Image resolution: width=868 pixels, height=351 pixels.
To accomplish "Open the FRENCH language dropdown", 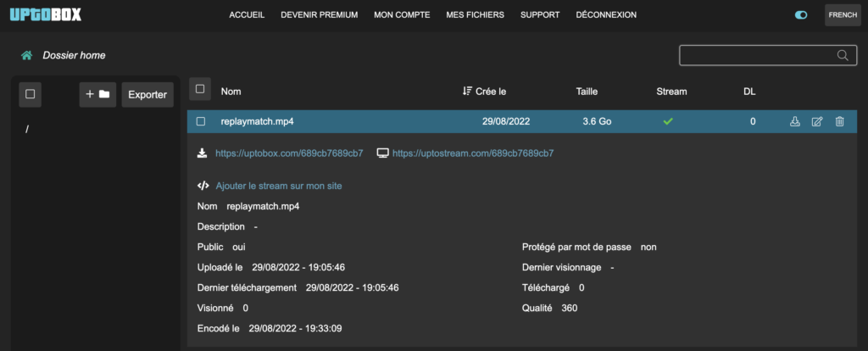I will (x=842, y=15).
